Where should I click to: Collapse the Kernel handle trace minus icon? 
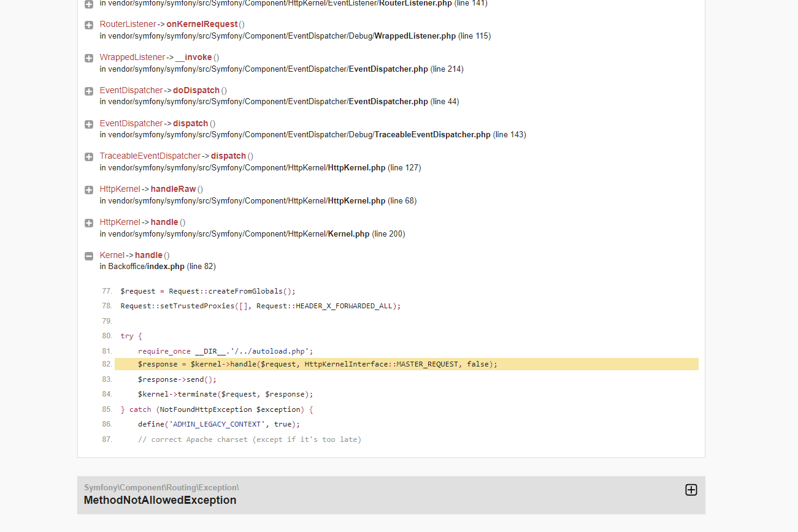coord(89,256)
